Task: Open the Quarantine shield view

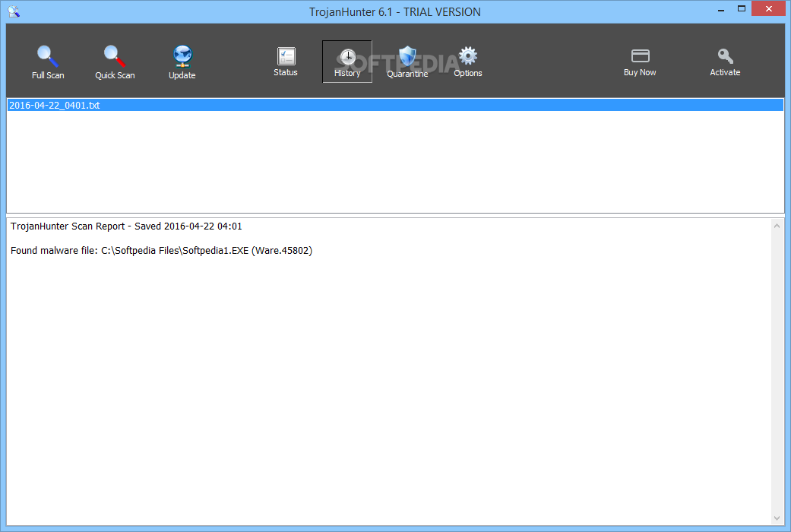Action: pyautogui.click(x=407, y=62)
